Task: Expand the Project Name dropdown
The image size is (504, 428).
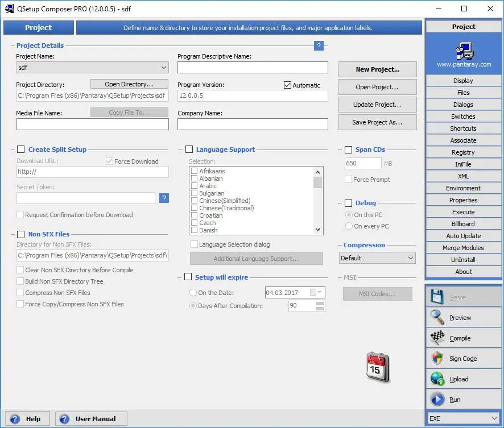Action: click(x=164, y=68)
